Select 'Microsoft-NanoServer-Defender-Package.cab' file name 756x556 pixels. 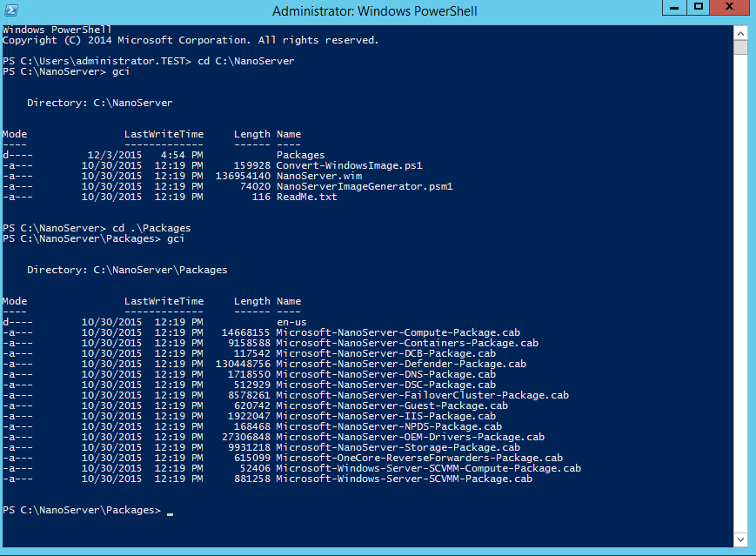402,364
